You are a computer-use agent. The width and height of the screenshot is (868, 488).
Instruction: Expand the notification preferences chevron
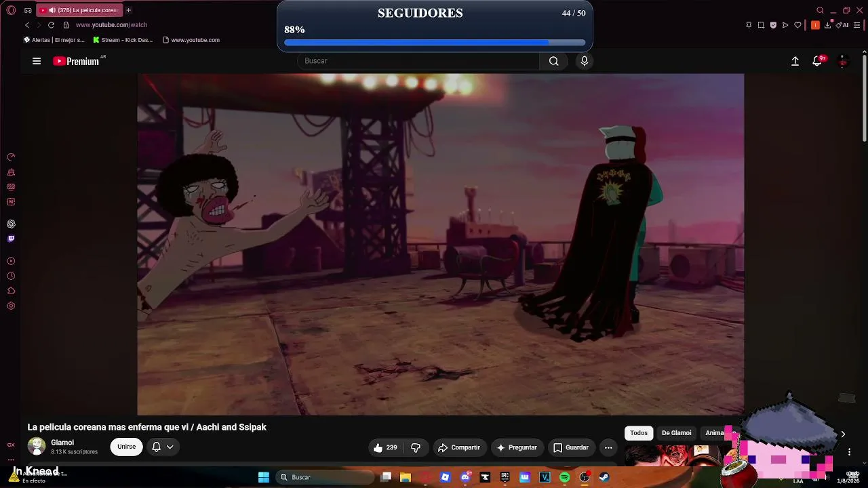coord(170,447)
